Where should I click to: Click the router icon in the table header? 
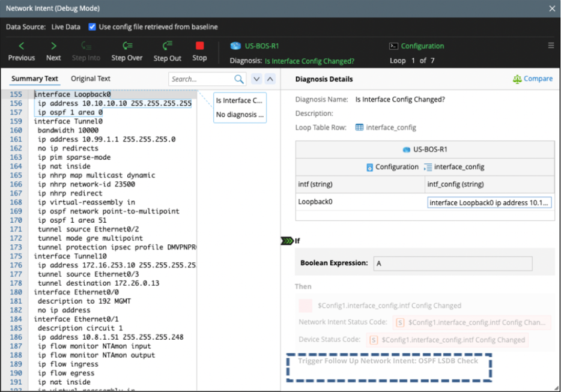click(x=407, y=149)
